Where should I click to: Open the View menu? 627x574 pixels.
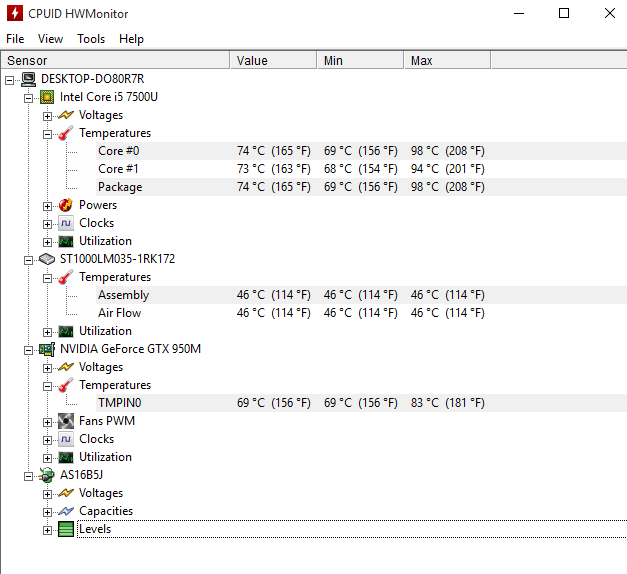coord(50,39)
